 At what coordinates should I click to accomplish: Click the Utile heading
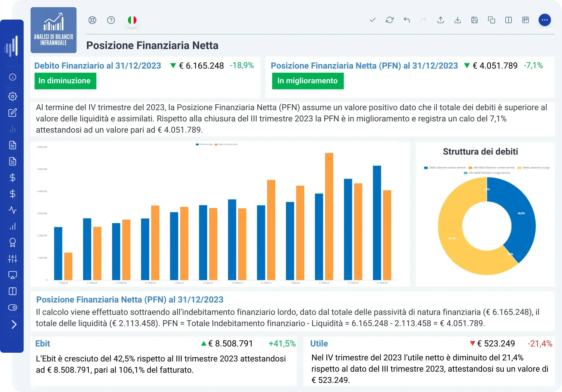click(319, 344)
